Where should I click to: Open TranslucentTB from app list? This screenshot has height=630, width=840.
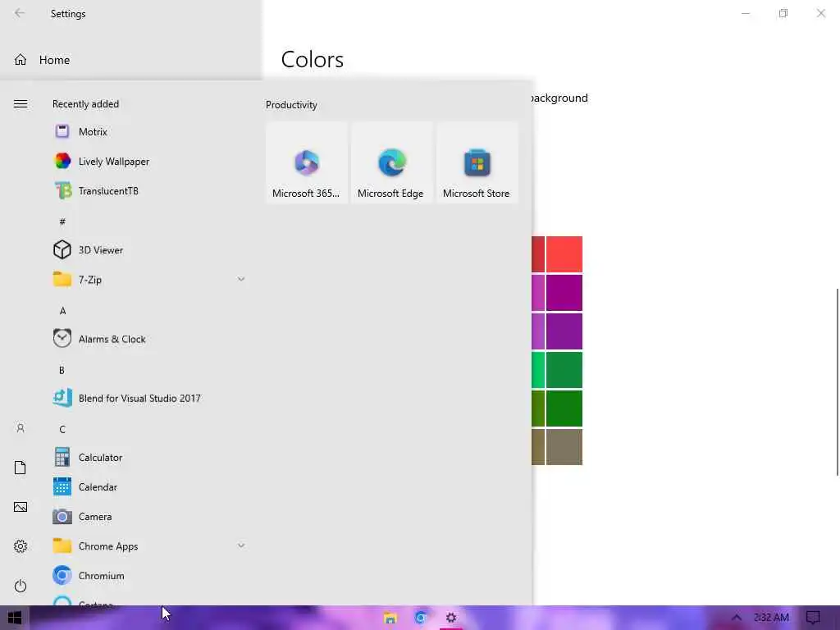(150, 190)
